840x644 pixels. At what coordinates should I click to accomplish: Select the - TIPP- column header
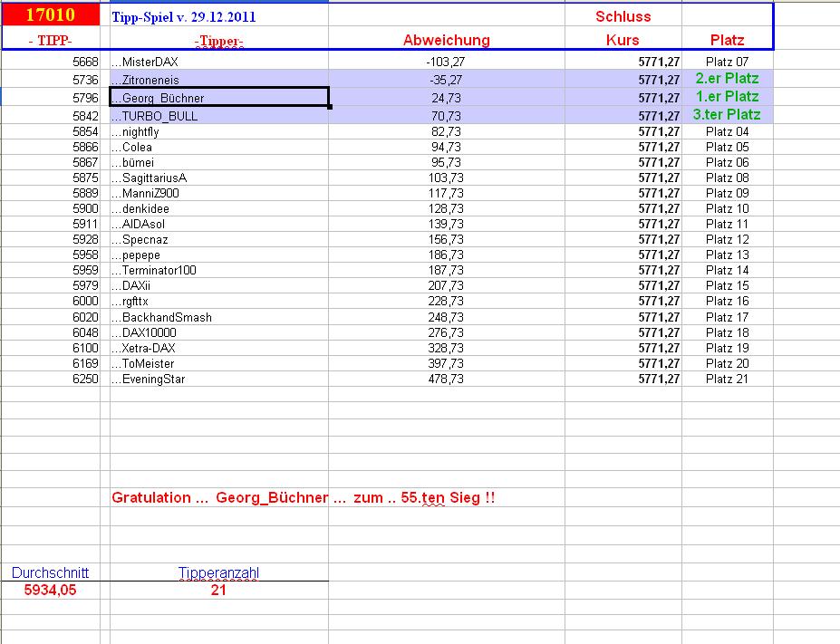50,40
